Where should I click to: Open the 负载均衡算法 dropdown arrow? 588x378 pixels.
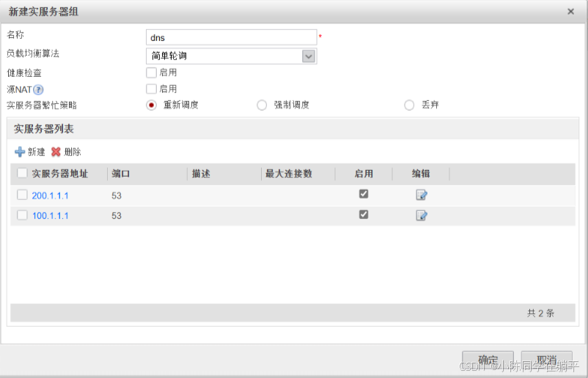[x=309, y=56]
